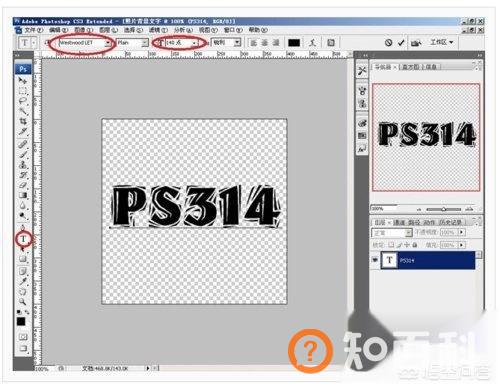Switch to the Channels tab
The image size is (500, 389).
tap(399, 222)
